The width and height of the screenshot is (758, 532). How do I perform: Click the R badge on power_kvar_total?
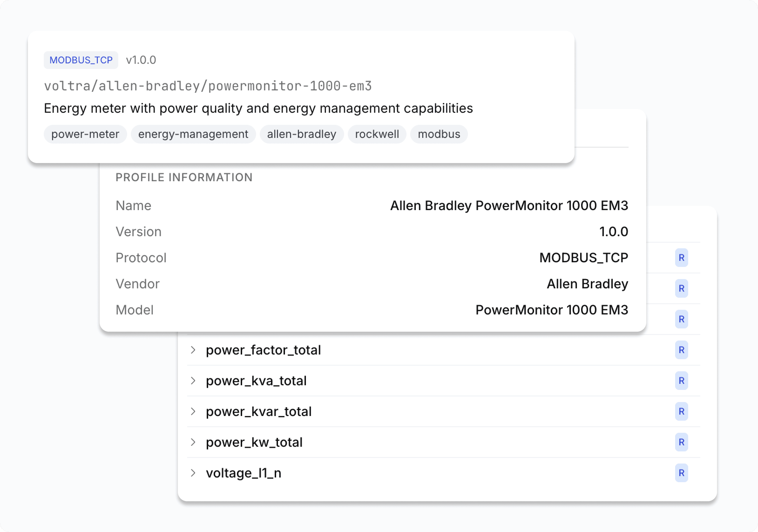[681, 412]
